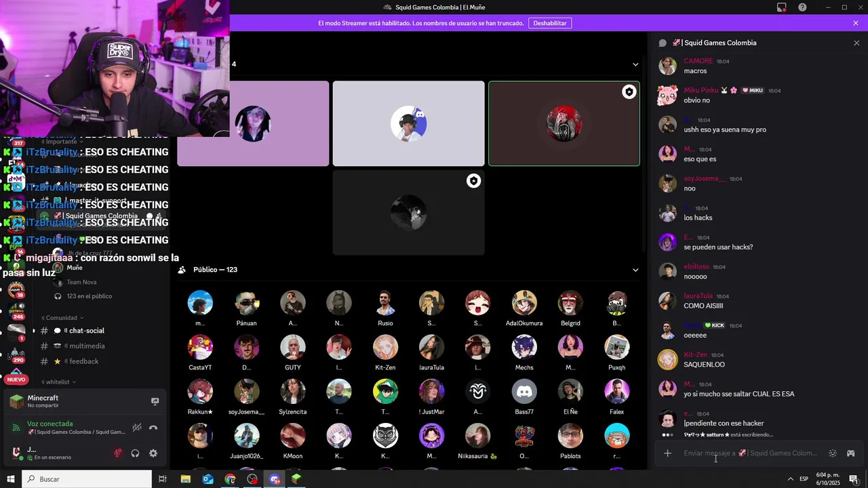Screen dimensions: 868x488
Task: Collapse the speakers section chevron
Action: [635, 64]
